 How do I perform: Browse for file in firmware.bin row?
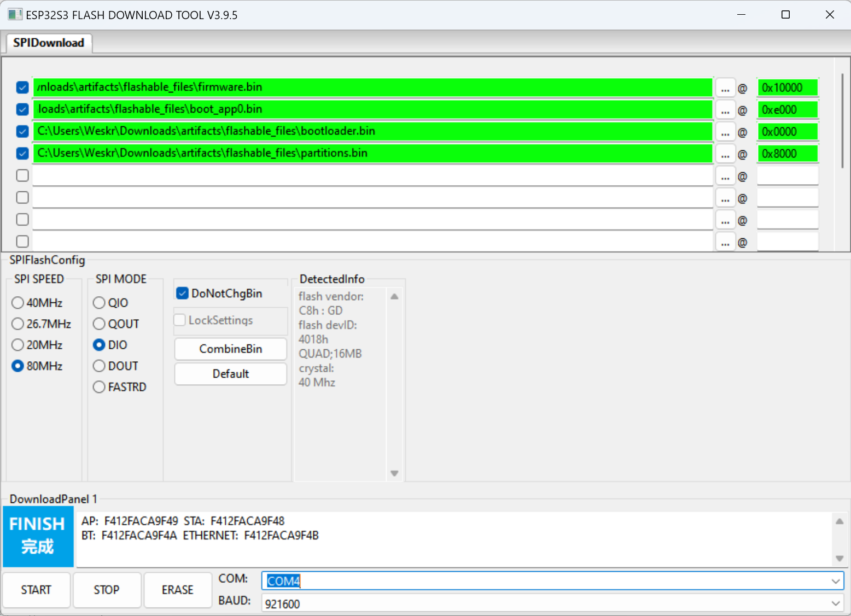tap(725, 88)
